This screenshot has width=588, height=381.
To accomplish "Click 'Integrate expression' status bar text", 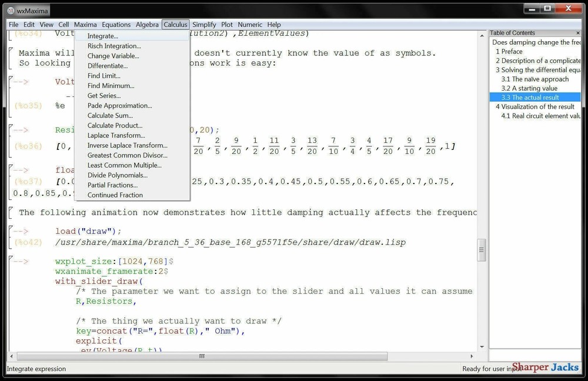I will click(36, 369).
